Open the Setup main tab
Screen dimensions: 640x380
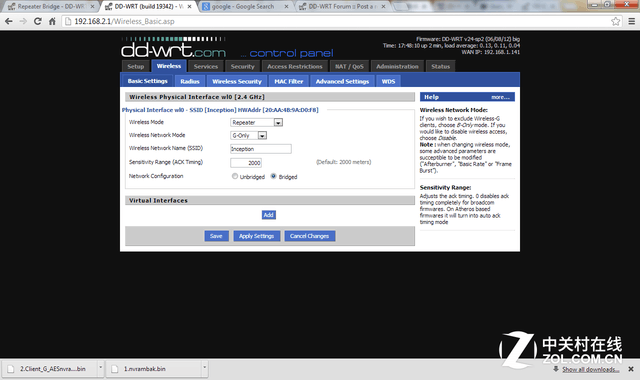[x=136, y=67]
